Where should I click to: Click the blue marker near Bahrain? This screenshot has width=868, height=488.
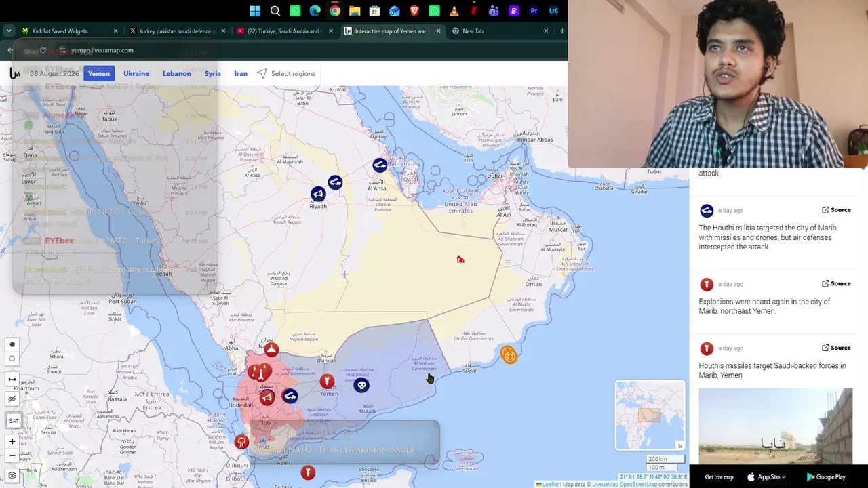[x=380, y=165]
